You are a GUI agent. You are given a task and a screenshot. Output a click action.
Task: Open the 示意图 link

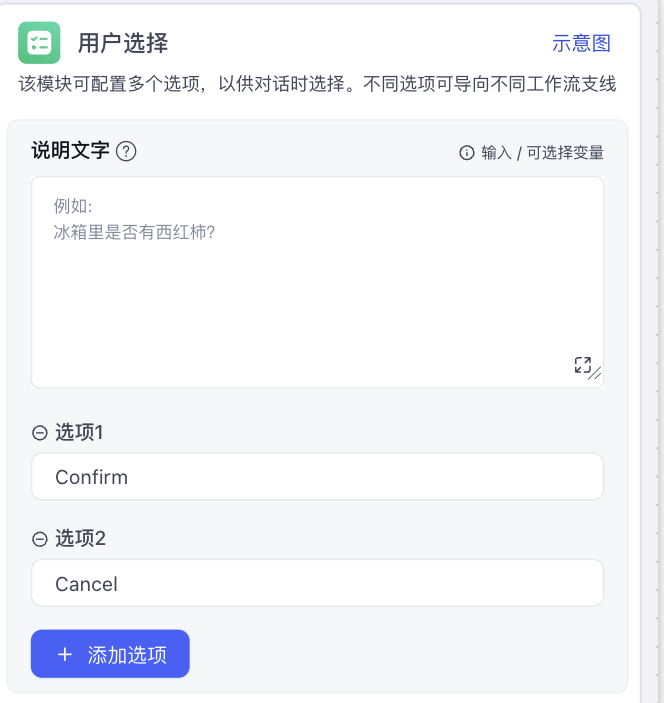click(581, 43)
